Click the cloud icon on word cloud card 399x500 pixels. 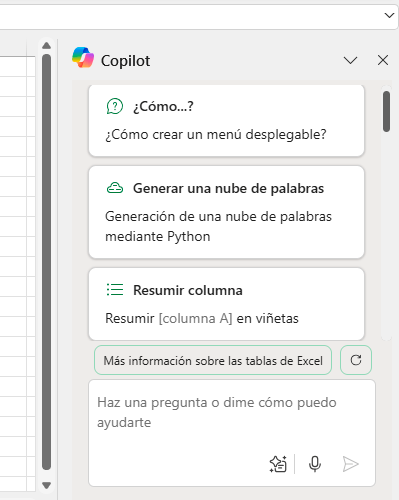pyautogui.click(x=115, y=188)
